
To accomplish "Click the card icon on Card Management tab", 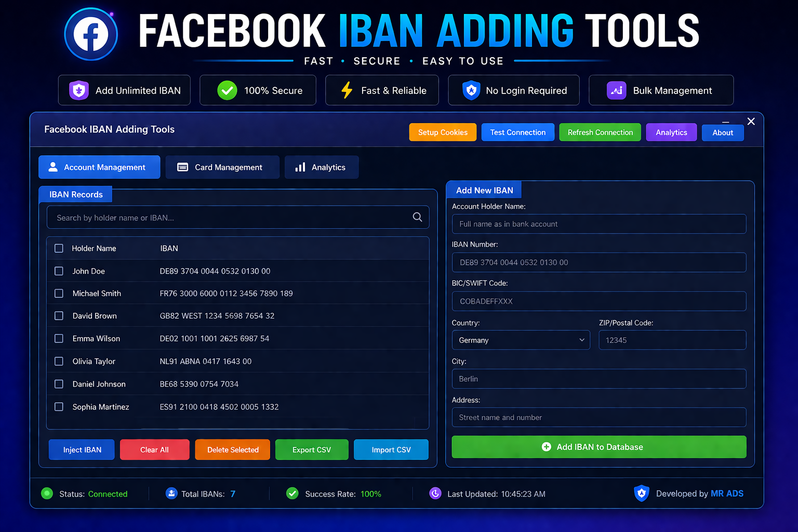I will [x=182, y=167].
